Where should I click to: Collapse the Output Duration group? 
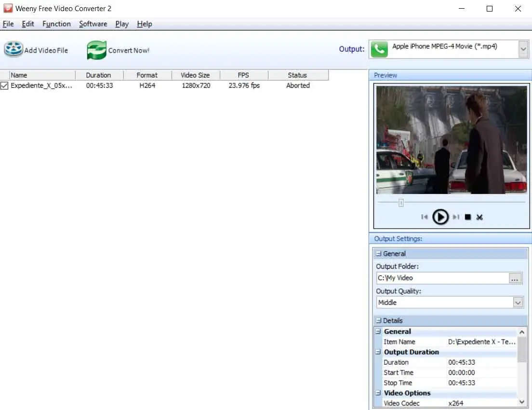378,352
